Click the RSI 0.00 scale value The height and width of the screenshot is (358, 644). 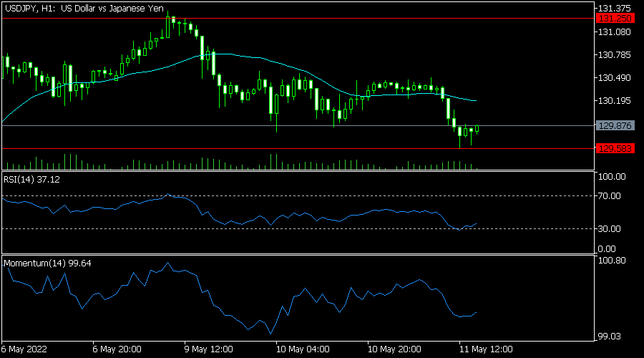pyautogui.click(x=607, y=249)
